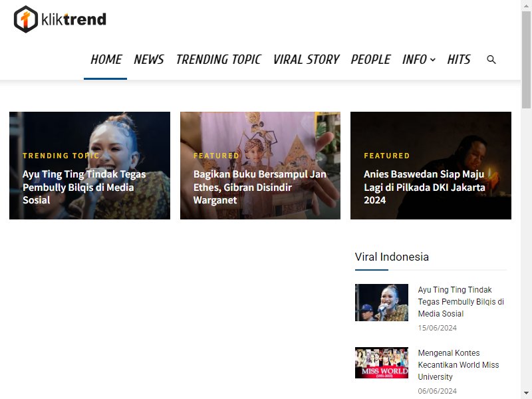Image resolution: width=532 pixels, height=399 pixels.
Task: Click the kliktrend hexagon logo icon
Action: click(x=26, y=19)
